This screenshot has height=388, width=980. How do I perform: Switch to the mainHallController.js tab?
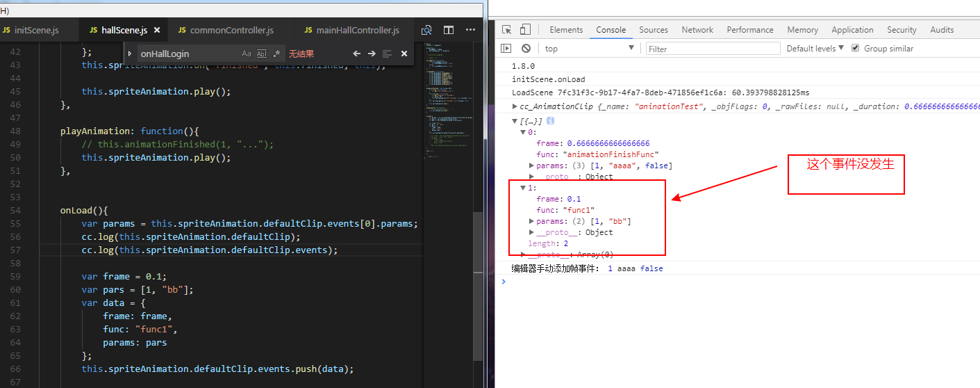(x=358, y=31)
